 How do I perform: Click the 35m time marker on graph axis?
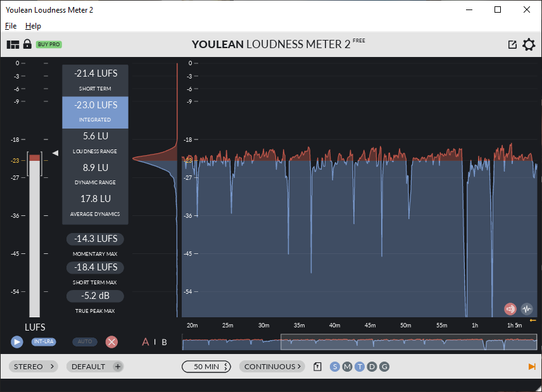(x=299, y=326)
